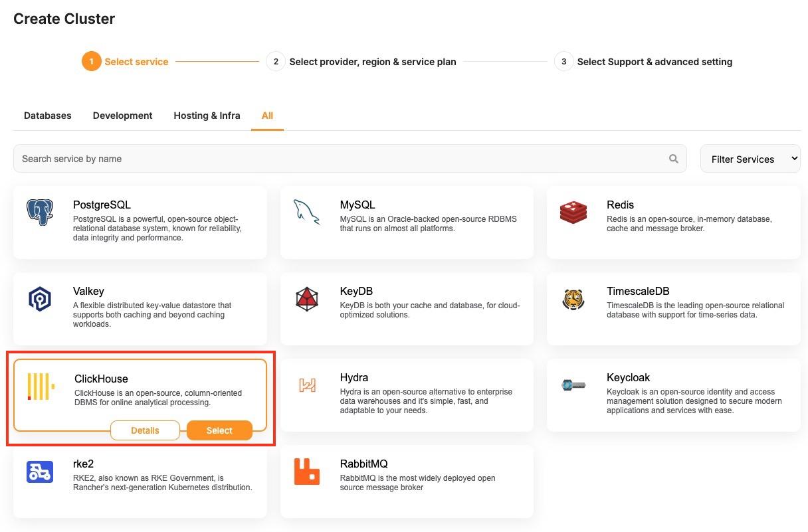The height and width of the screenshot is (532, 808).
Task: Click the KeyDB diamond icon
Action: click(x=307, y=299)
